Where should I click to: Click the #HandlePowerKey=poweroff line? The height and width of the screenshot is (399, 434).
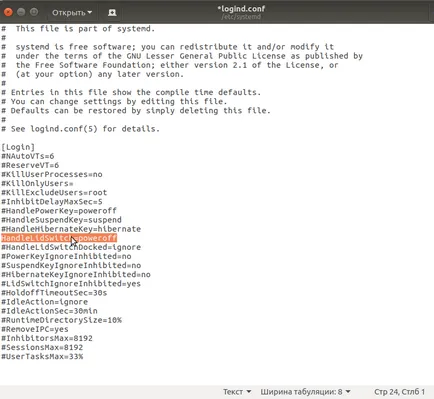(x=59, y=211)
